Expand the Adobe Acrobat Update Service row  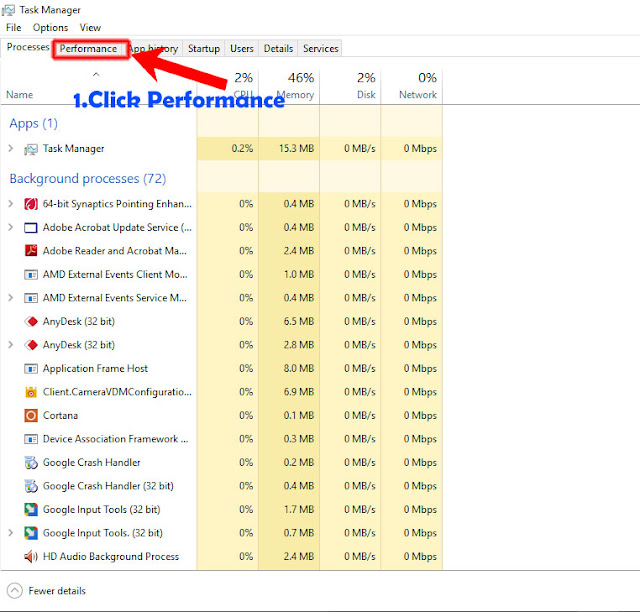coord(11,227)
